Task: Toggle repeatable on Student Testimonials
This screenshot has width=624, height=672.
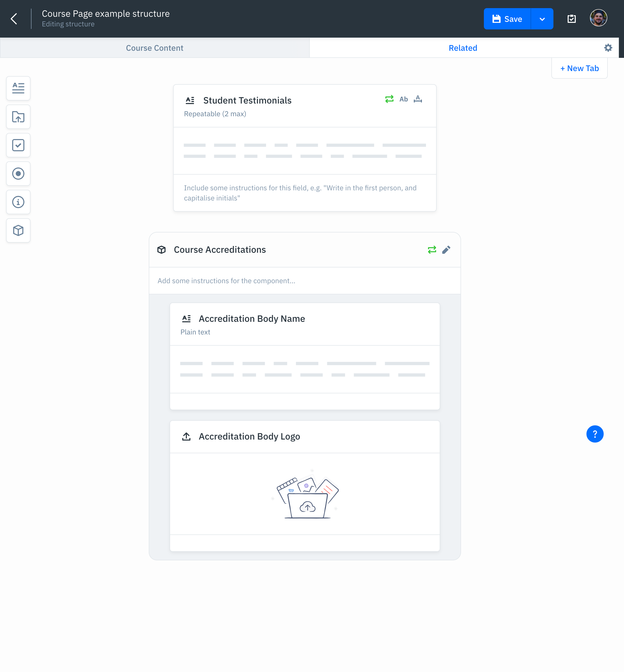Action: pos(389,99)
